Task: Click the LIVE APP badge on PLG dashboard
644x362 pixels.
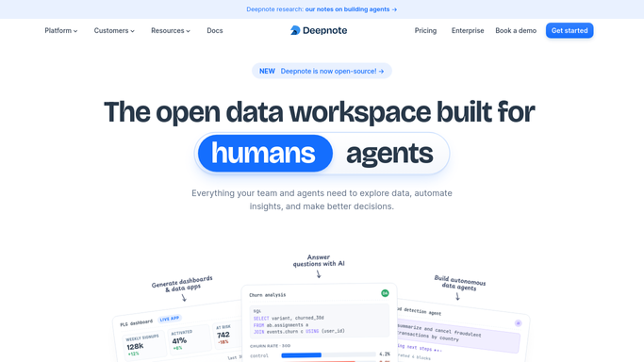Action: [170, 319]
